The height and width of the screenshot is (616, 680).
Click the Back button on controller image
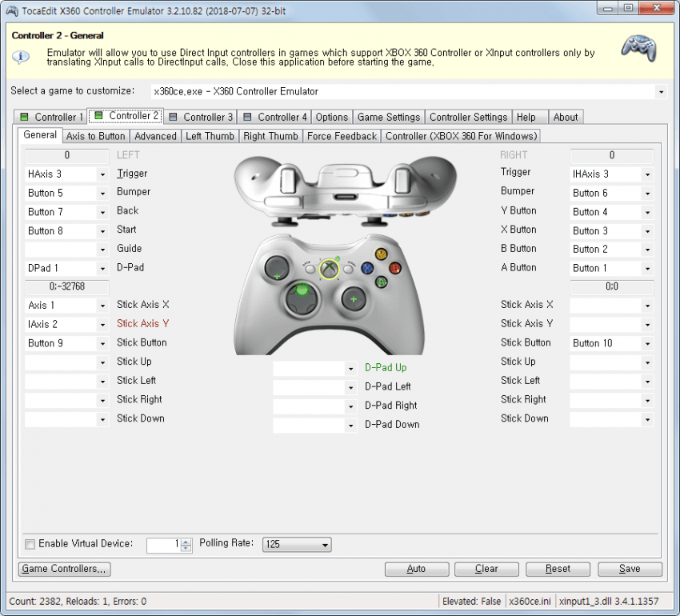(x=310, y=269)
